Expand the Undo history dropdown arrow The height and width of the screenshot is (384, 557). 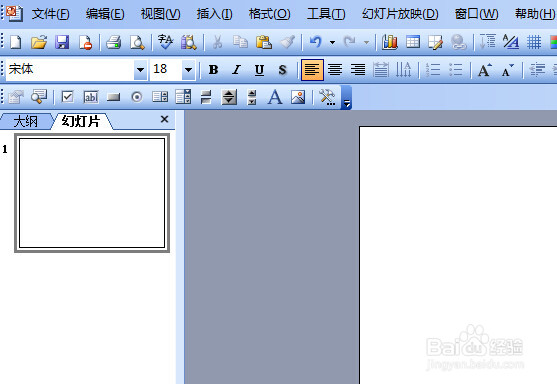pos(332,42)
